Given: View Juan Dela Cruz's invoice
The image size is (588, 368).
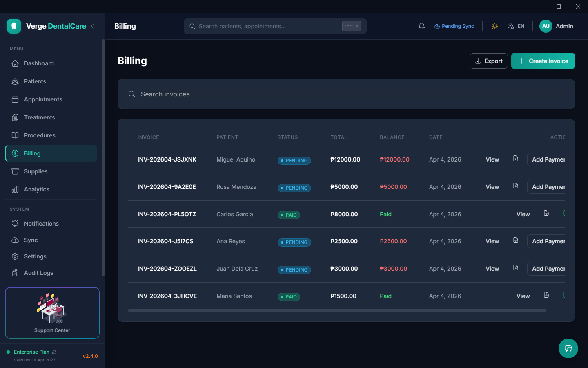Looking at the screenshot, I should pos(492,269).
